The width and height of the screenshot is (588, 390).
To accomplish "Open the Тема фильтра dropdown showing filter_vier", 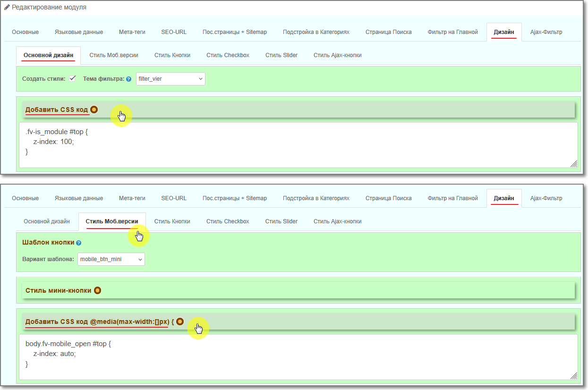I will [x=170, y=79].
